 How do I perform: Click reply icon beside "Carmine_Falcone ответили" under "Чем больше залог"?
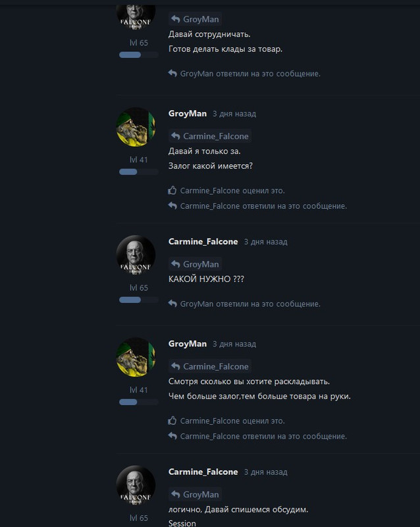[172, 436]
